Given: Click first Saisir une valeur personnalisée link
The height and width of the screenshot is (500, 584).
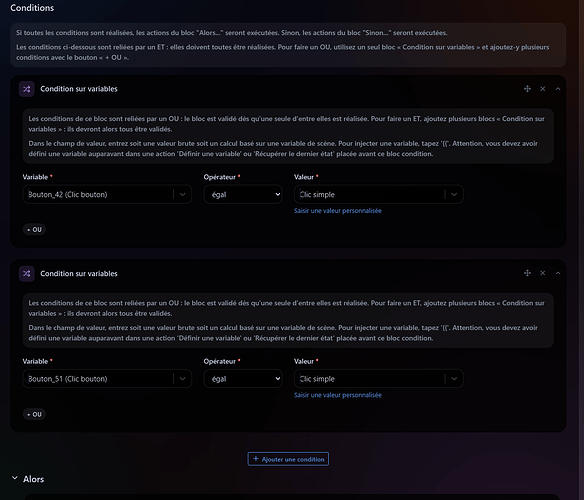Looking at the screenshot, I should click(x=338, y=211).
